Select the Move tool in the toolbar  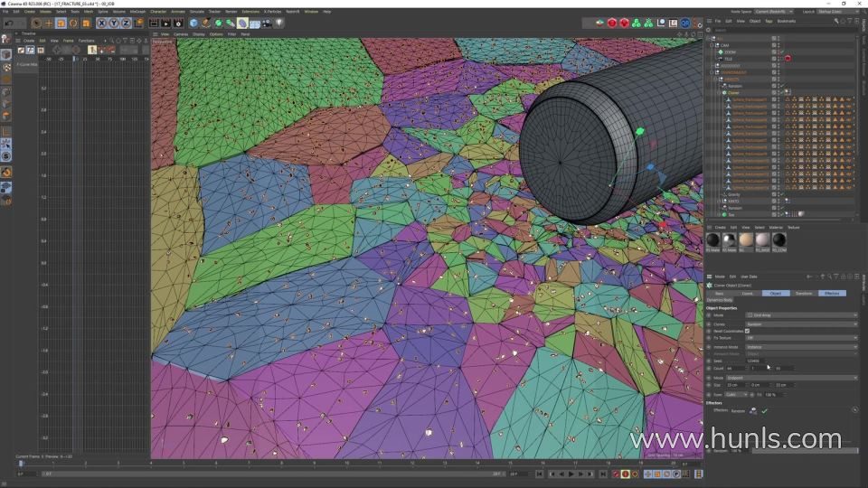pos(49,23)
